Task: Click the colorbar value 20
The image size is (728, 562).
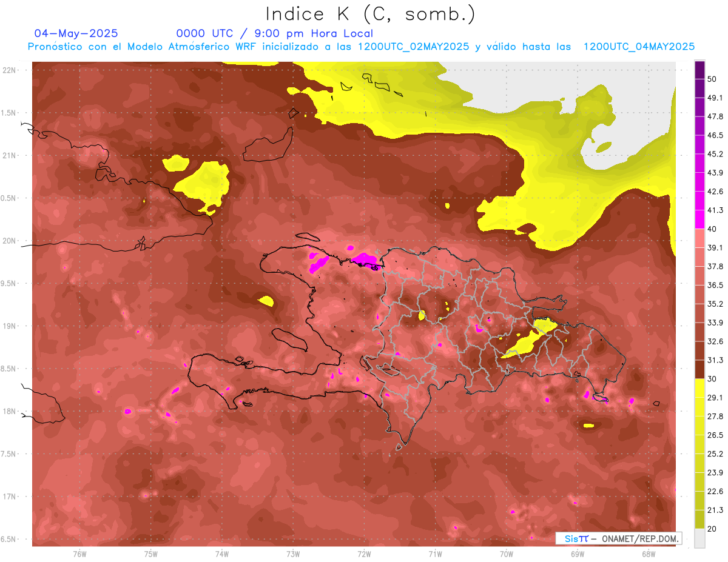Action: click(713, 529)
